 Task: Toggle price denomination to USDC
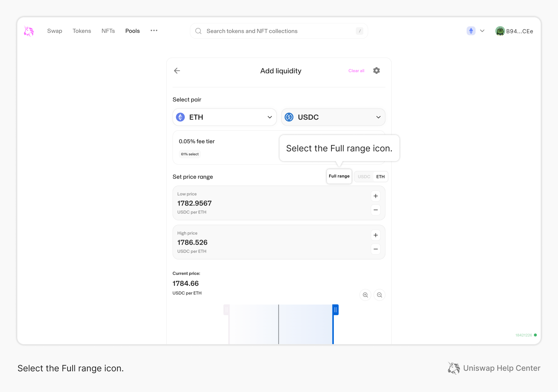[x=364, y=177]
